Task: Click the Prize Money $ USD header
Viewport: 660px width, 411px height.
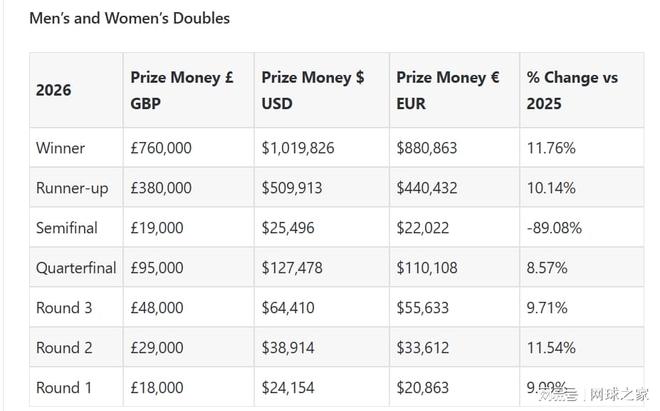Action: pos(313,90)
